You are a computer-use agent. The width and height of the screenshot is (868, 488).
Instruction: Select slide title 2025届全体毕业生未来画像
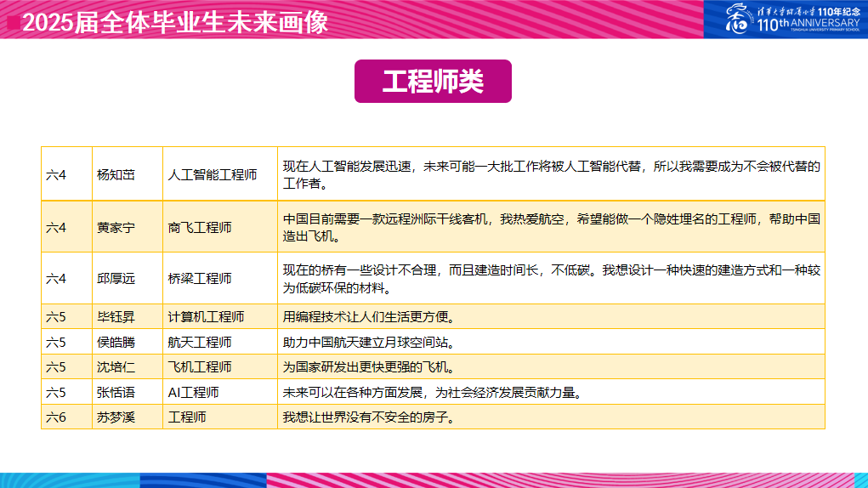175,22
